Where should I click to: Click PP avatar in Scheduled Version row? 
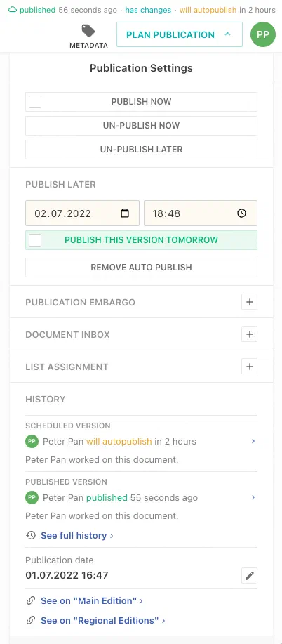(x=32, y=442)
